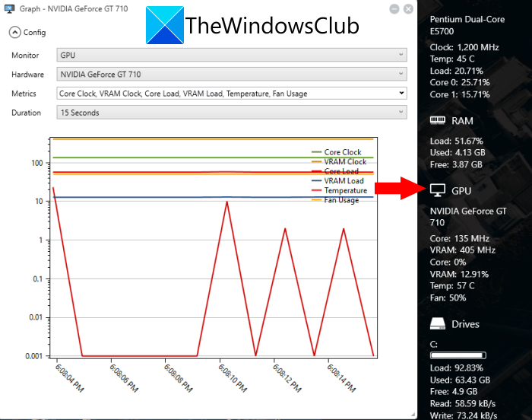Screen dimensions: 532x420
Task: Open the Monitor dropdown showing GPU
Action: [x=232, y=55]
